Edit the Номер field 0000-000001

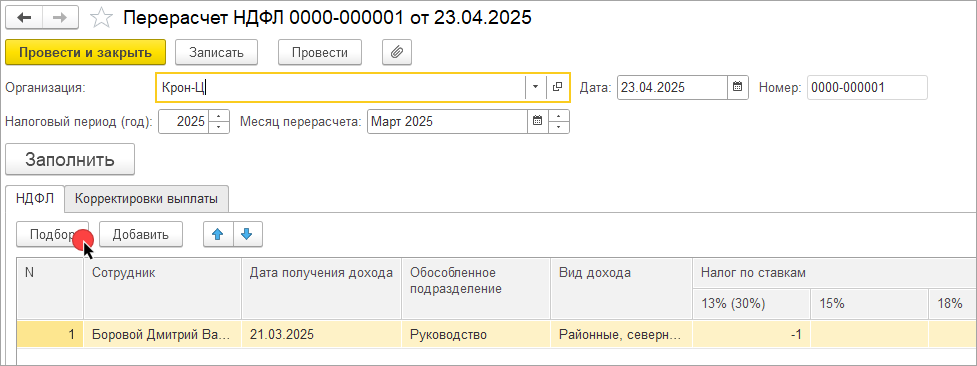click(867, 88)
